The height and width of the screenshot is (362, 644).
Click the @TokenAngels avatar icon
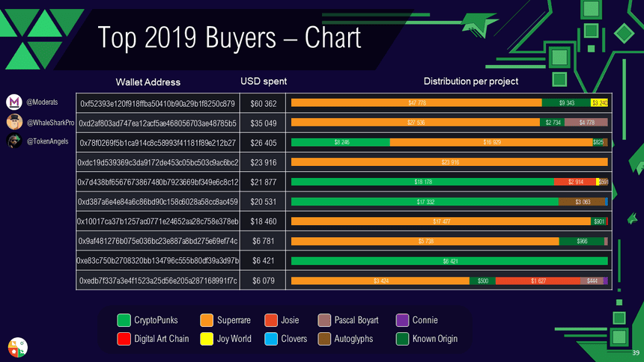coord(15,141)
